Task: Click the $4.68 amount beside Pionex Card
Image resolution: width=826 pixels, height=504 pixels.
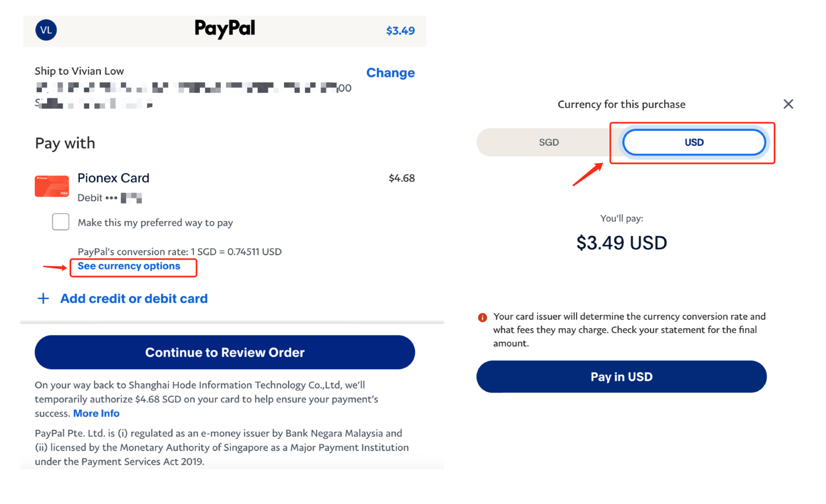Action: coord(402,178)
